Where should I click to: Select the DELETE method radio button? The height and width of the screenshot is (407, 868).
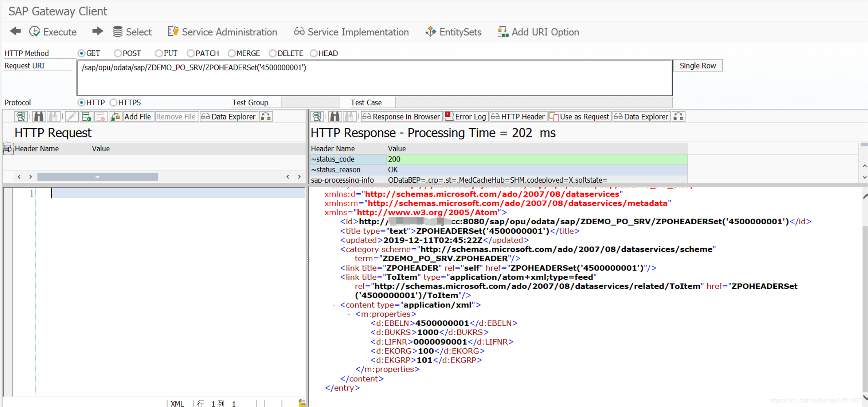click(273, 53)
